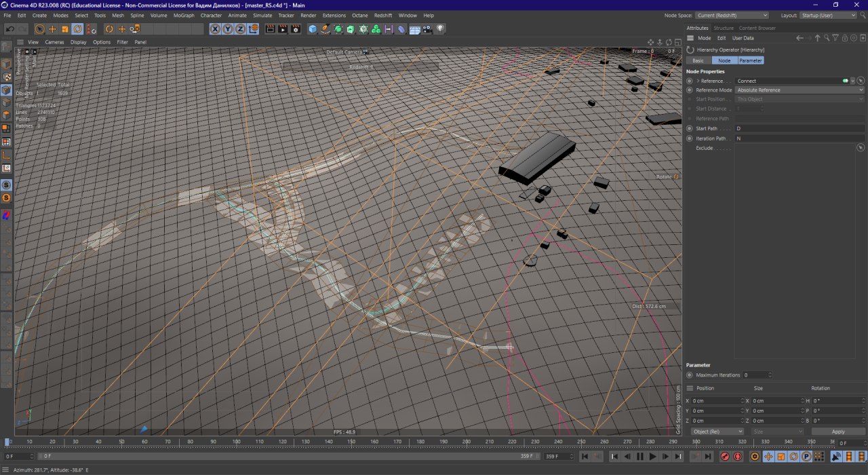868x475 pixels.
Task: Open the MoGraph menu
Action: [x=183, y=15]
